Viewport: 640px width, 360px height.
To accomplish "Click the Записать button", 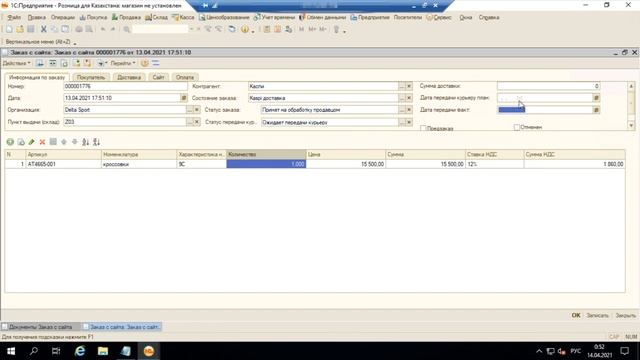I will pyautogui.click(x=598, y=316).
